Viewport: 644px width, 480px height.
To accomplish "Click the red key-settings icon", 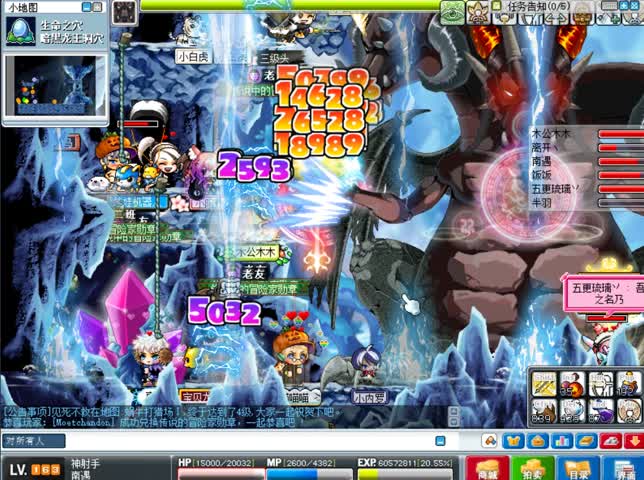I will point(610,441).
